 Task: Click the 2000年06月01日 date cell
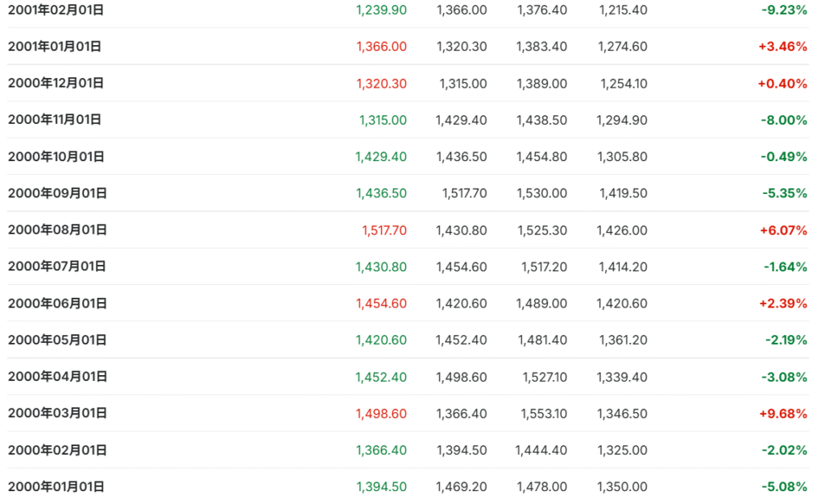tap(56, 304)
